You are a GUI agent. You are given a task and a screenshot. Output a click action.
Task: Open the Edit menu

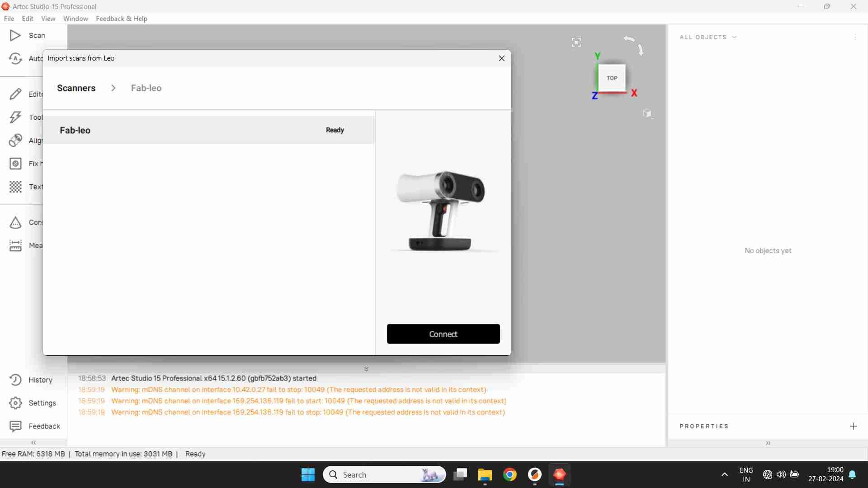point(28,19)
